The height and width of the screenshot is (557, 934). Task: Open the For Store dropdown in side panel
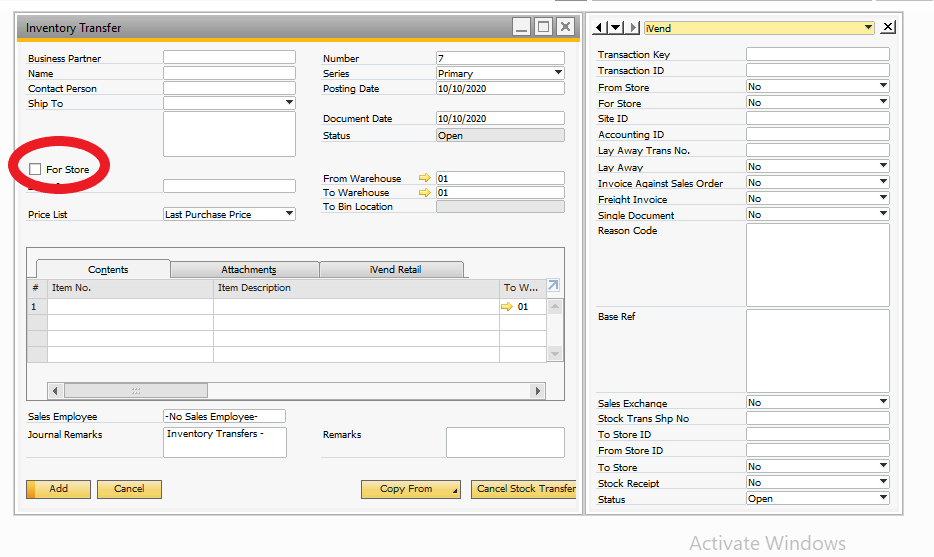pyautogui.click(x=883, y=102)
